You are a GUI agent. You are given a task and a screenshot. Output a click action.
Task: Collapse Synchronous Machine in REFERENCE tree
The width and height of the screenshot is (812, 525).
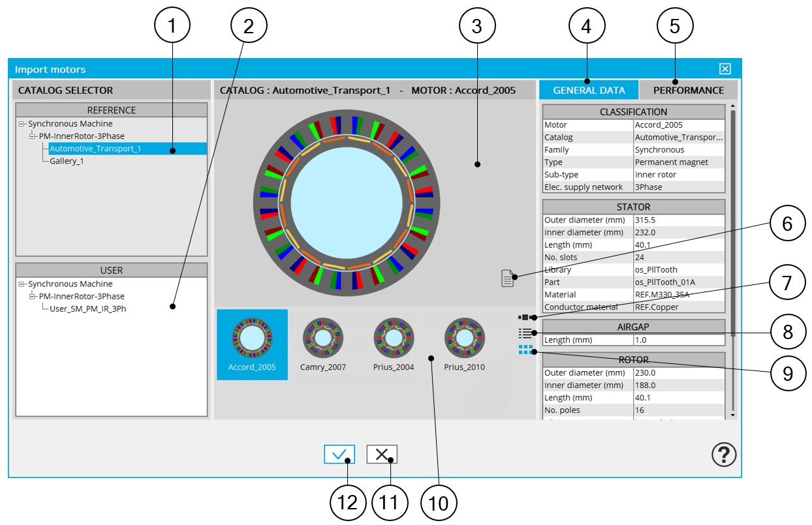point(22,124)
